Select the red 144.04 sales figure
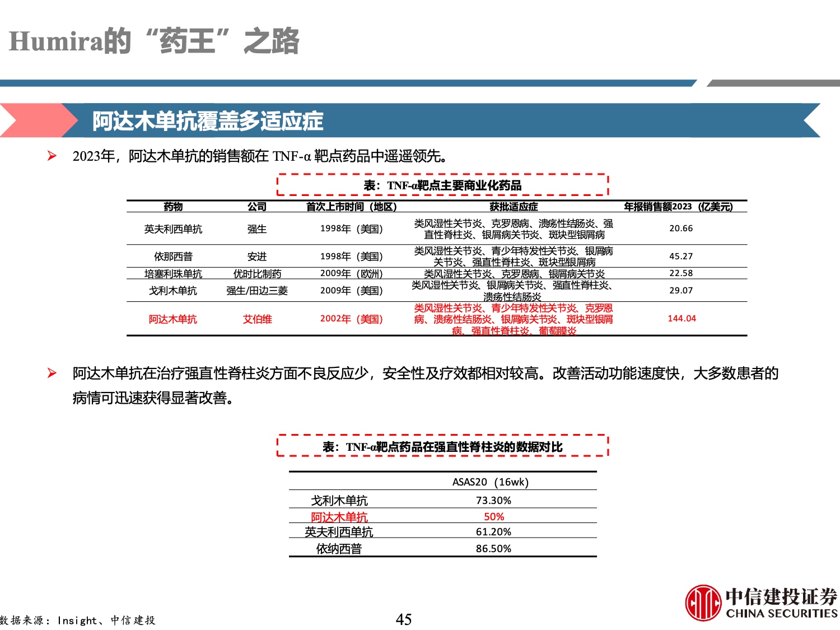The height and width of the screenshot is (630, 840). tap(682, 319)
